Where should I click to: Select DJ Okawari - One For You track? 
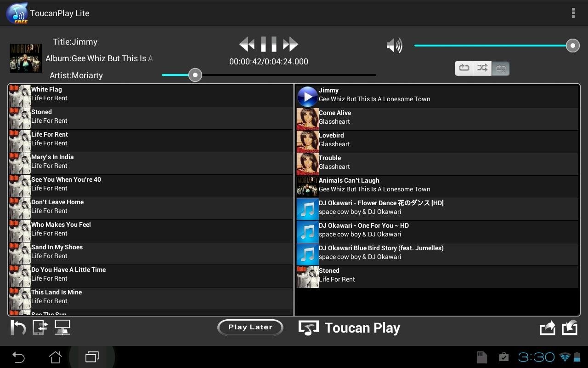437,232
